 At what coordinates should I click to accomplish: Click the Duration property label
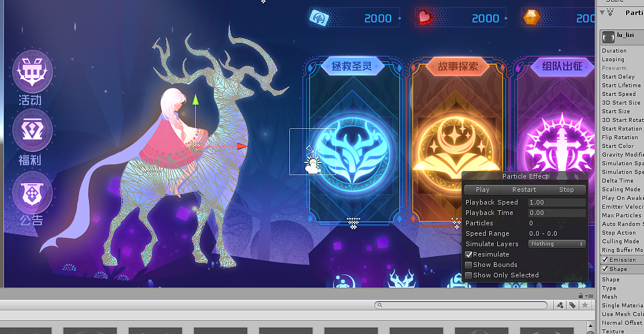614,50
